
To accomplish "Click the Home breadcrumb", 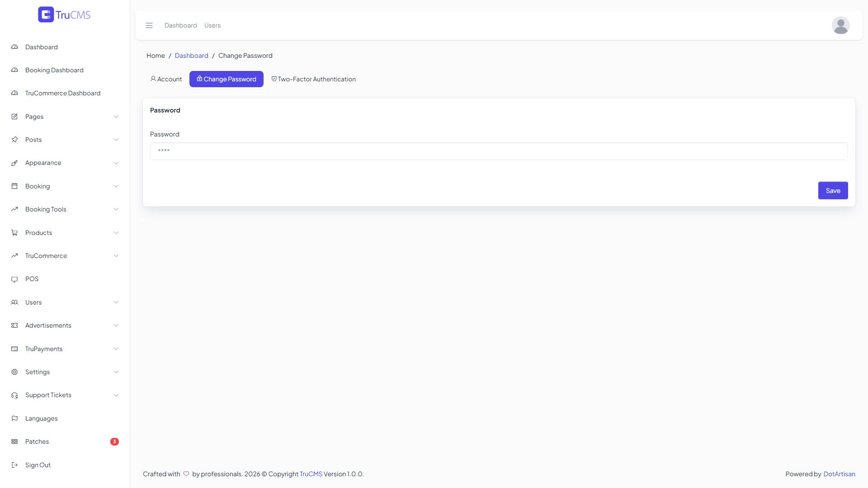I will pyautogui.click(x=156, y=56).
